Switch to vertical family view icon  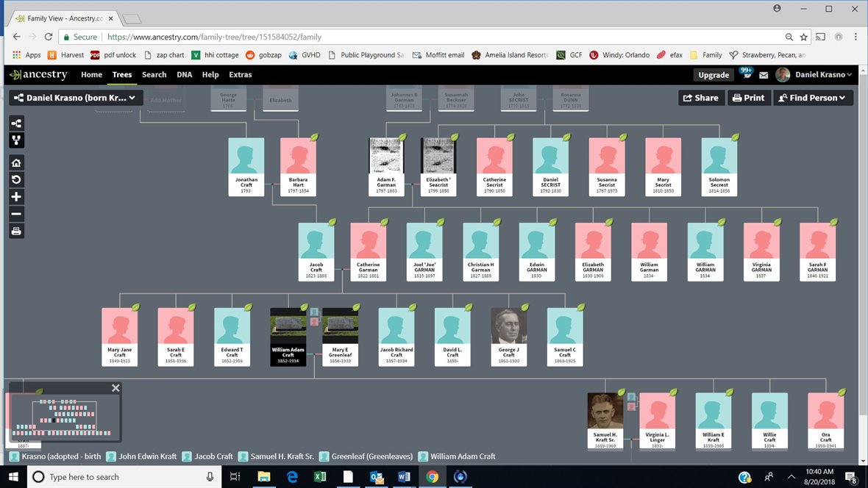16,140
